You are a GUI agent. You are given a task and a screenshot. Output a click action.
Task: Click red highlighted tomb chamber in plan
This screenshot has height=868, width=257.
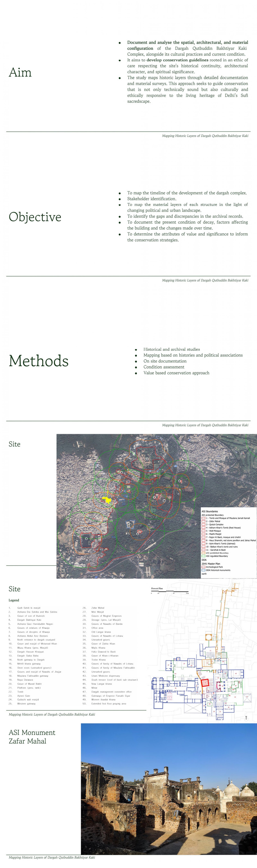click(x=205, y=683)
